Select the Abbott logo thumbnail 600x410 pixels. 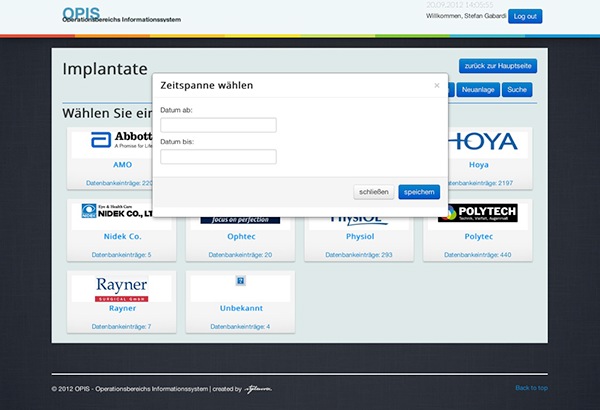tap(121, 140)
